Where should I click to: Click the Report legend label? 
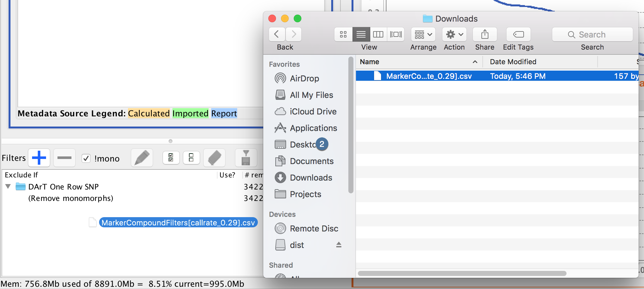[224, 114]
